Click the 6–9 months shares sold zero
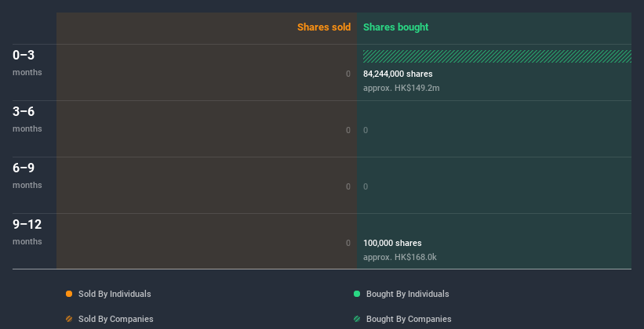Image resolution: width=644 pixels, height=329 pixels. [348, 186]
